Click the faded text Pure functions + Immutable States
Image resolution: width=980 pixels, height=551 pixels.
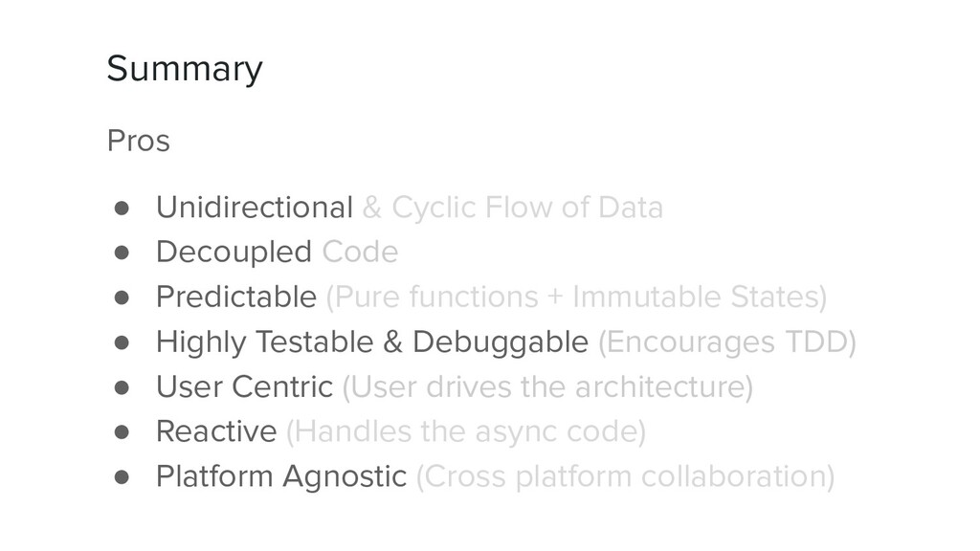pyautogui.click(x=576, y=298)
